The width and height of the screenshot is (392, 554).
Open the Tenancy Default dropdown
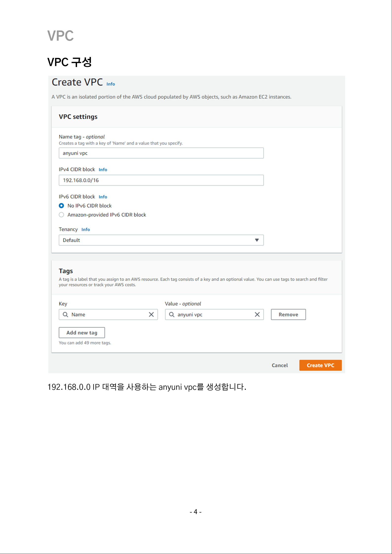[161, 240]
